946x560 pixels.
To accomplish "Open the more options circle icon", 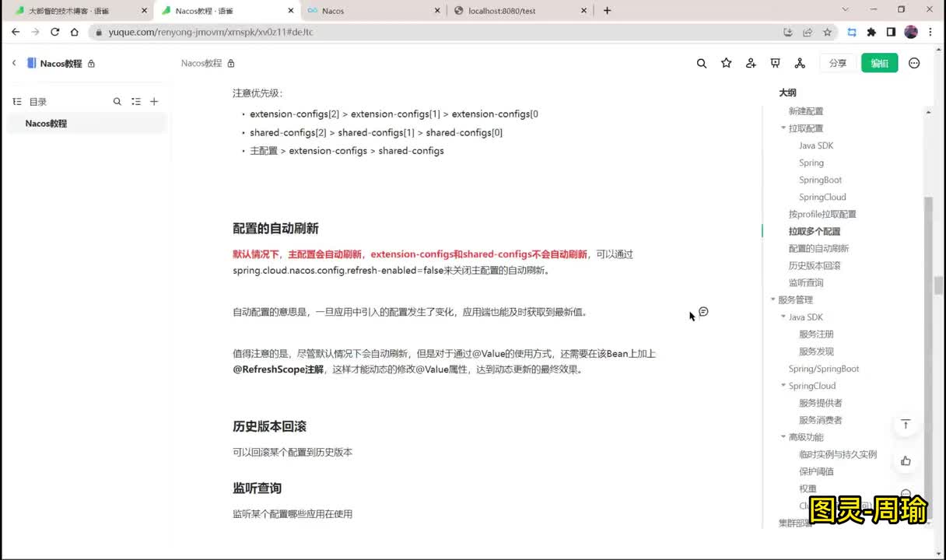I will (x=914, y=63).
